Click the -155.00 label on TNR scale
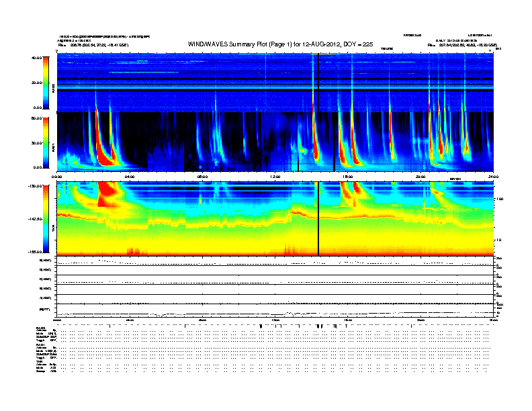532x411 pixels. pyautogui.click(x=36, y=252)
